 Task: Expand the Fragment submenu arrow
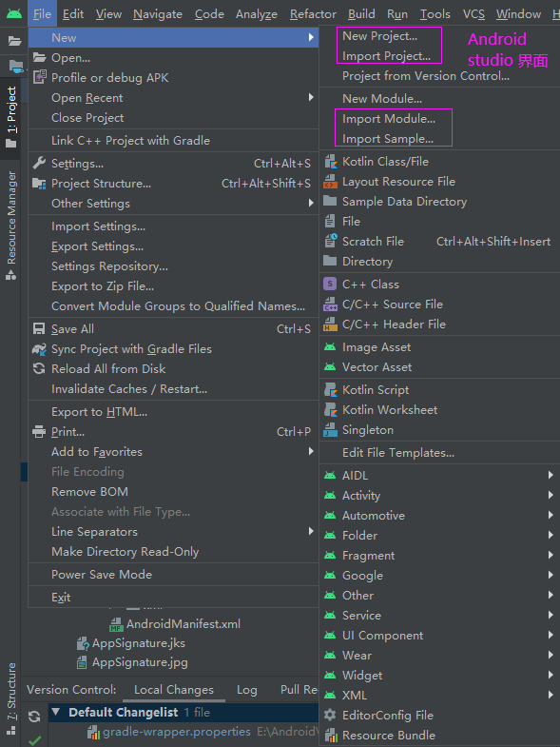(x=550, y=555)
